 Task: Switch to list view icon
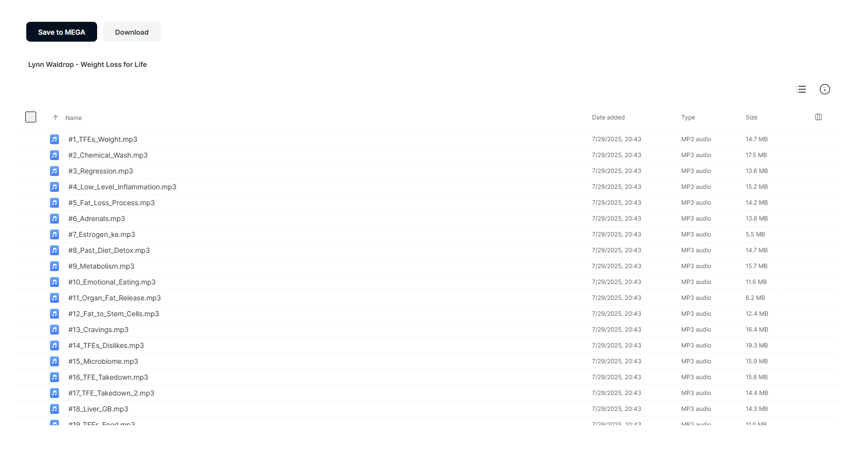(801, 89)
